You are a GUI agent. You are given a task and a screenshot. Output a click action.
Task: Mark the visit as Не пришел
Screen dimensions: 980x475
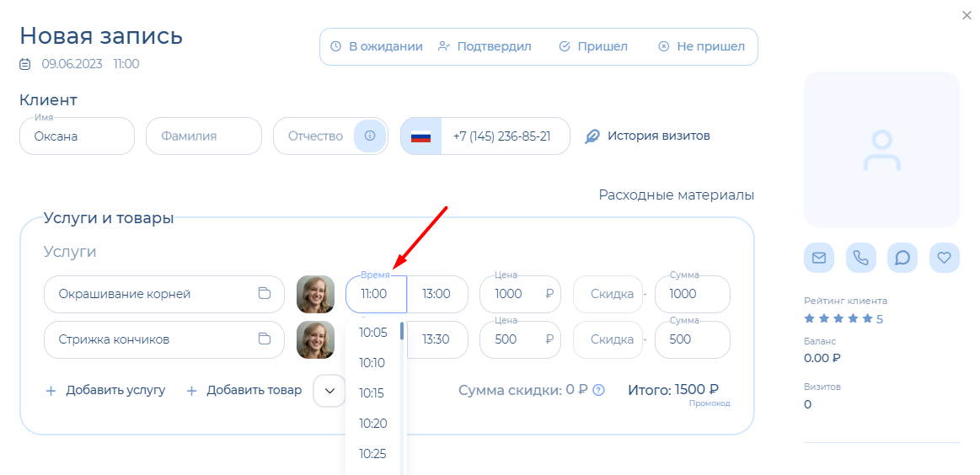(x=701, y=46)
